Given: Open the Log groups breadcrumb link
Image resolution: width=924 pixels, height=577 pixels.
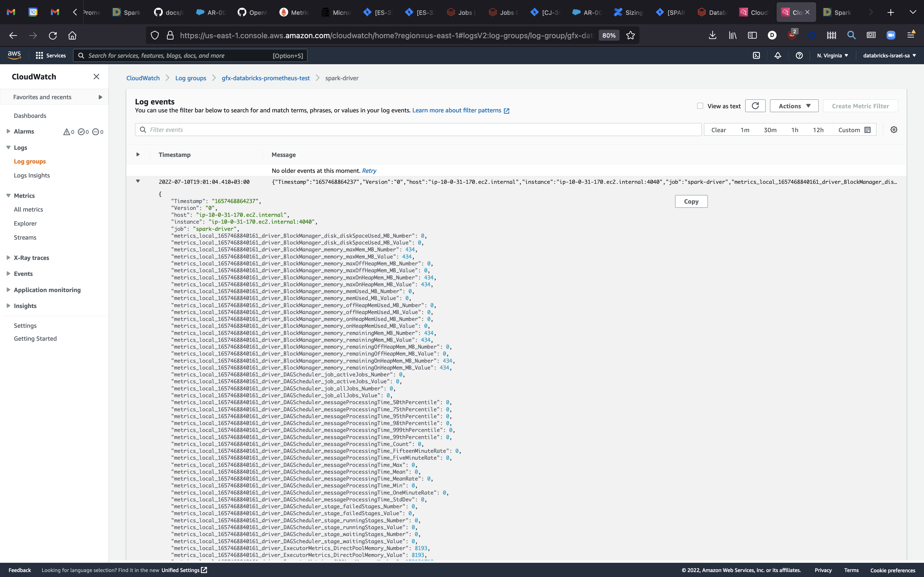Looking at the screenshot, I should point(191,78).
